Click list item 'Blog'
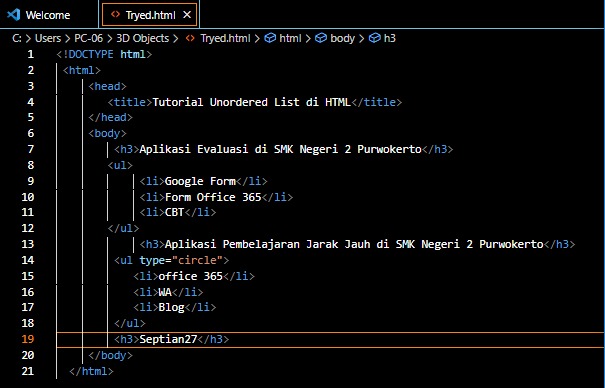Screen dimensions: 605x388 pos(171,307)
